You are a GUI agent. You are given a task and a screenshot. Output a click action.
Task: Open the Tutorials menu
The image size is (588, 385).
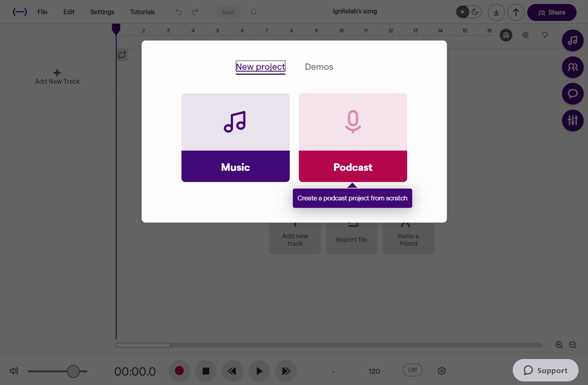142,12
